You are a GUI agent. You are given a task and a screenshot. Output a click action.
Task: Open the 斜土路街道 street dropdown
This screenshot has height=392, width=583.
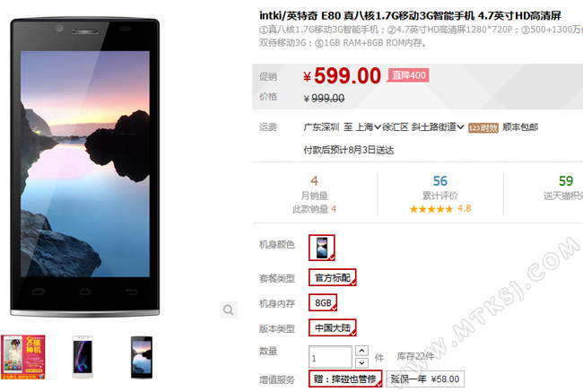438,127
